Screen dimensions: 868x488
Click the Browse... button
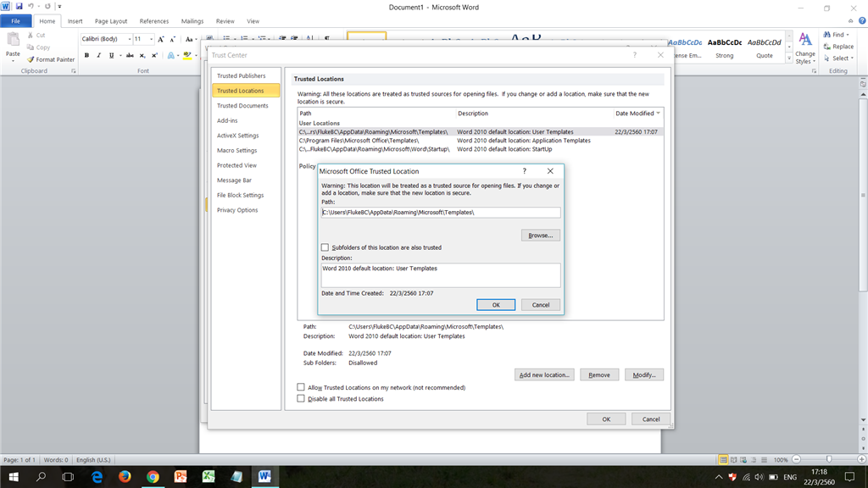point(540,236)
